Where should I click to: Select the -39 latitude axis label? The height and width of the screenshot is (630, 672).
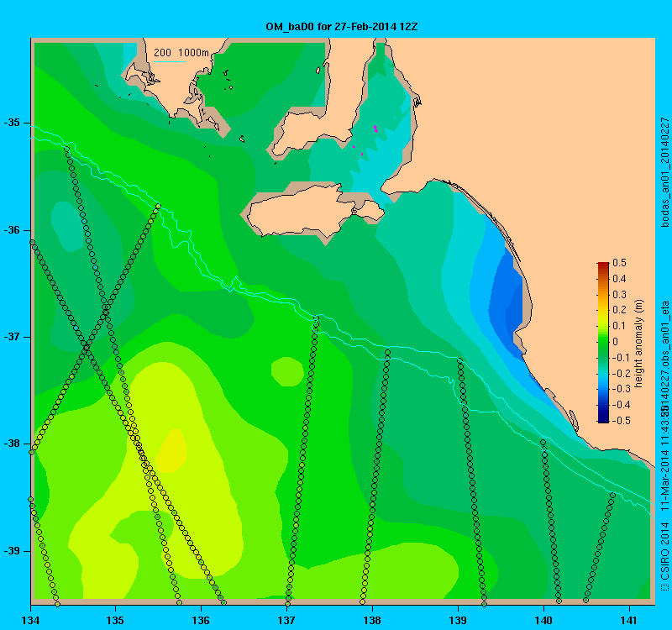[12, 551]
